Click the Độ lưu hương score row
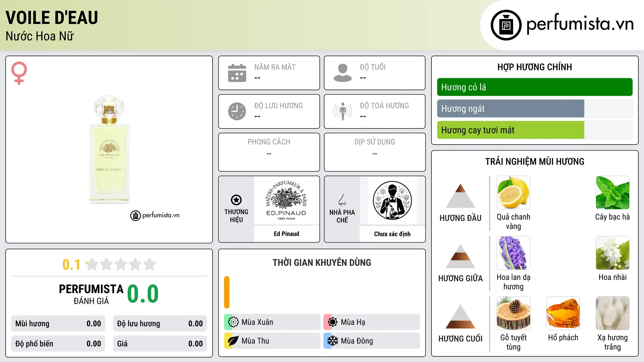 (x=160, y=324)
